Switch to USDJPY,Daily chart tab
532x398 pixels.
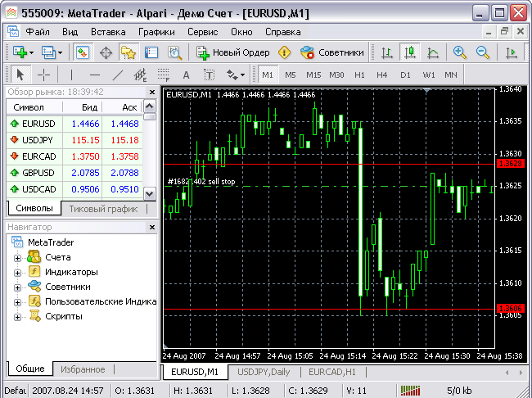(x=264, y=372)
